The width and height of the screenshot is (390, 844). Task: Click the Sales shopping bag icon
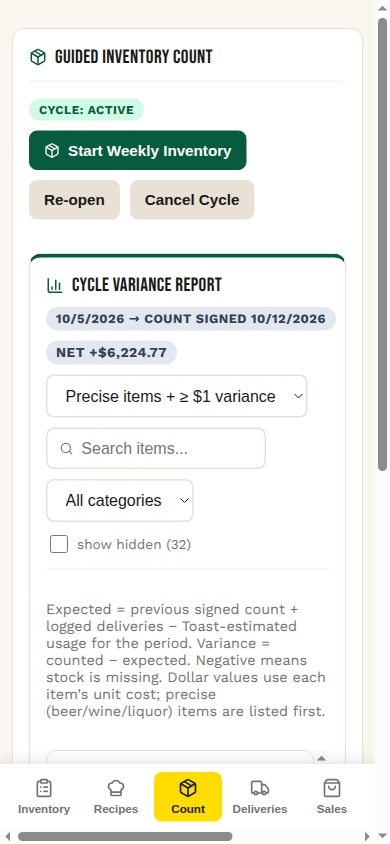coord(332,788)
